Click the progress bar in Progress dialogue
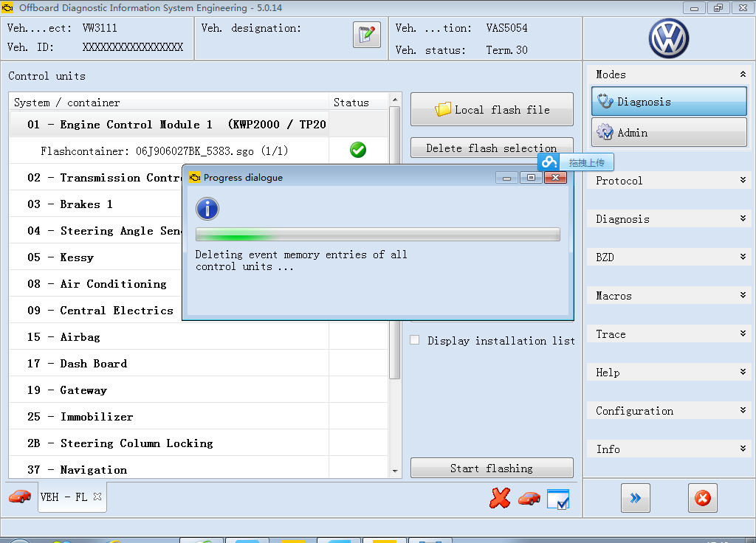The height and width of the screenshot is (543, 756). coord(377,235)
